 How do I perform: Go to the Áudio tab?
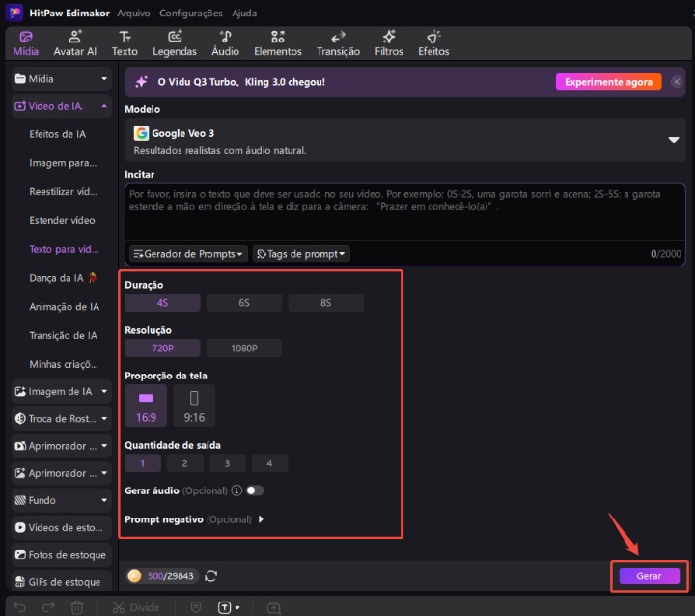tap(225, 43)
